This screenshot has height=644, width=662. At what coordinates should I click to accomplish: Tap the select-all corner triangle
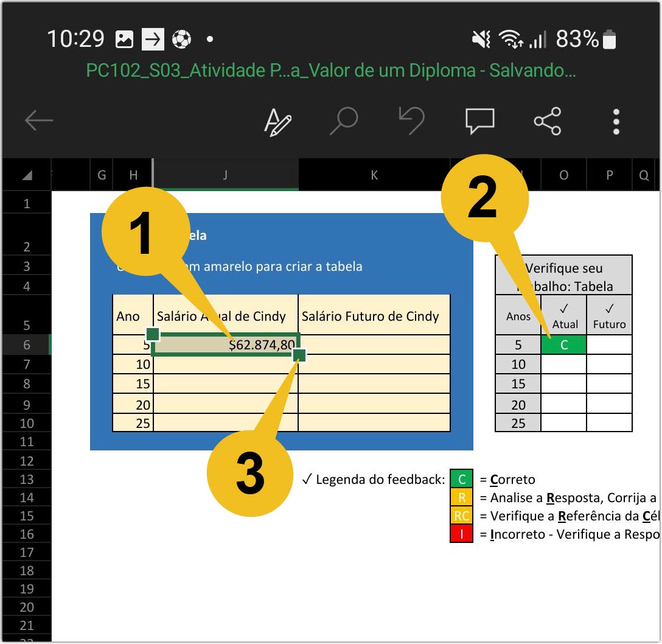27,175
